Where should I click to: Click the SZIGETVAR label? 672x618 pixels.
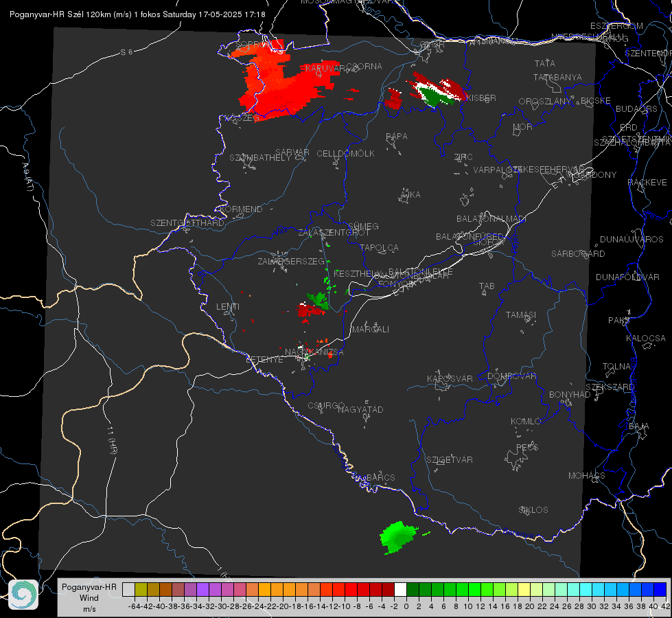pos(449,460)
